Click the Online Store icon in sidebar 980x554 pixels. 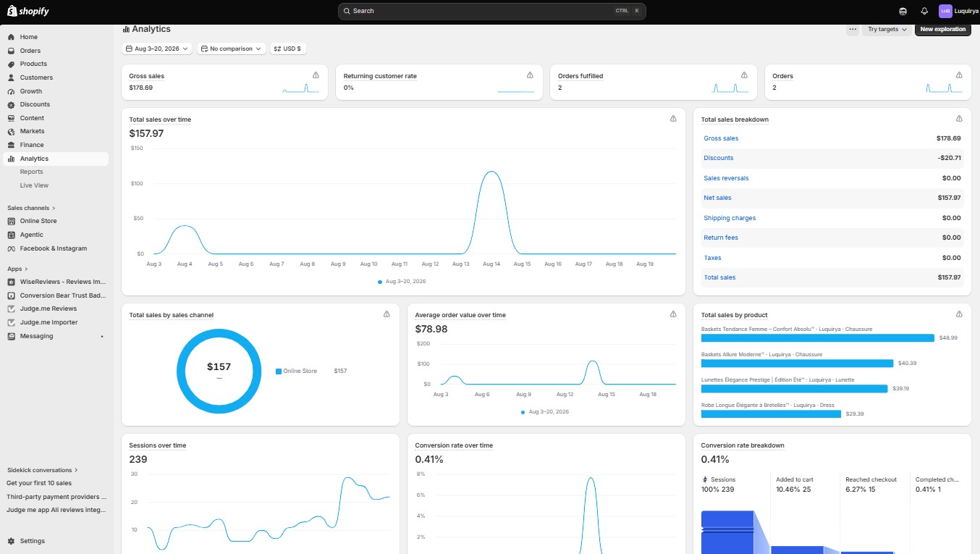tap(12, 221)
